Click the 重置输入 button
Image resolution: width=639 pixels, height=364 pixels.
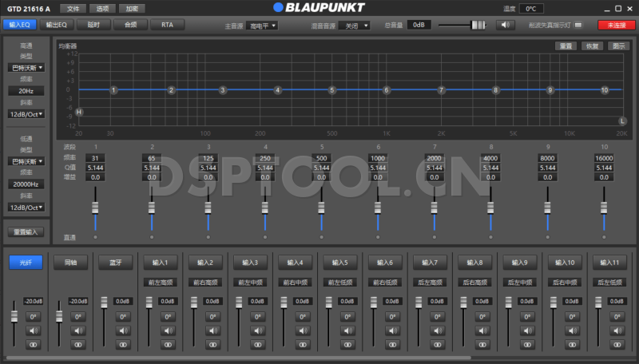pyautogui.click(x=26, y=232)
